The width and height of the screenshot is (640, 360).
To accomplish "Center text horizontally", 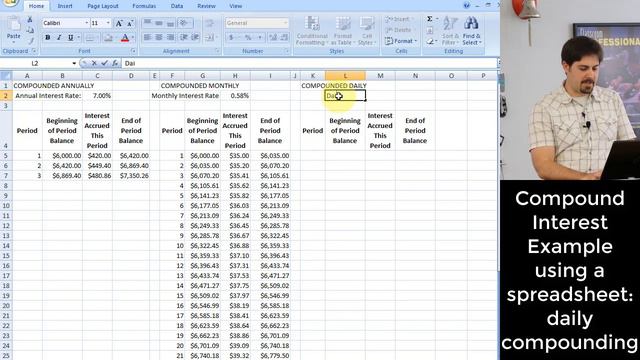I will click(159, 38).
